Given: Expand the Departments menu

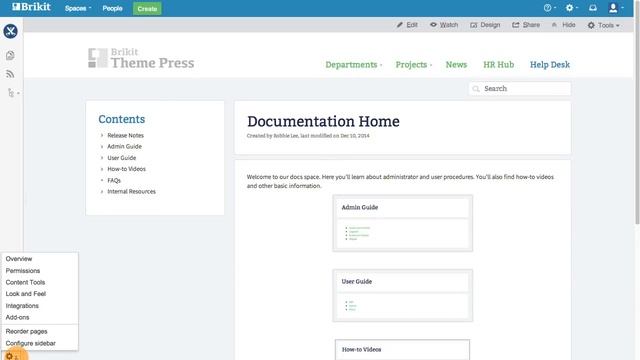Looking at the screenshot, I should 353,64.
